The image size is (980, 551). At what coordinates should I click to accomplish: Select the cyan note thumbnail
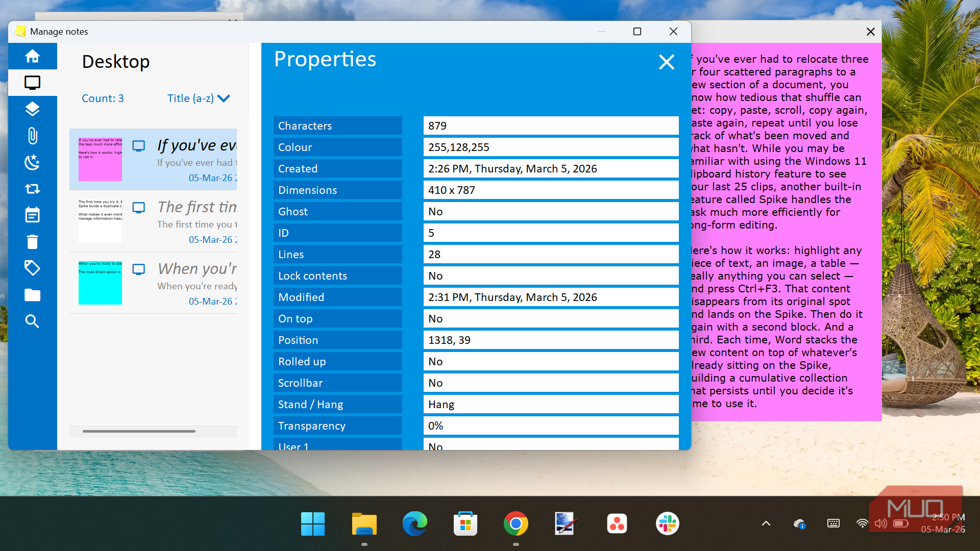tap(100, 283)
